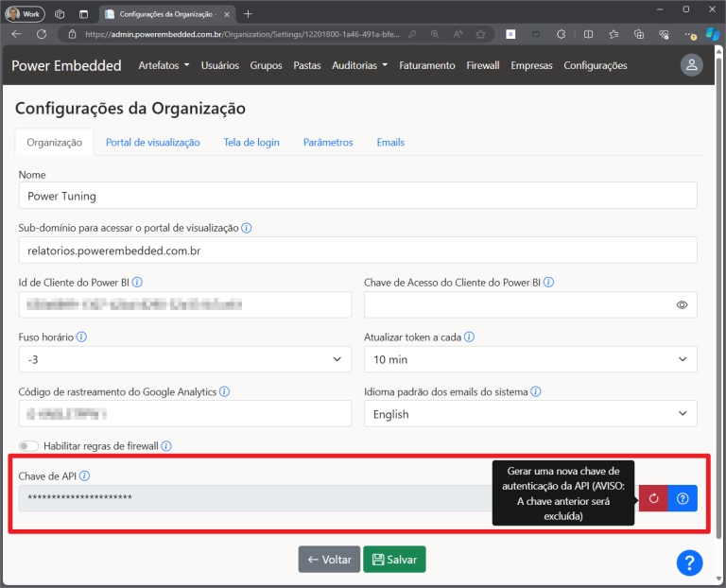Click the regenerate API key red button
This screenshot has width=726, height=588.
click(x=653, y=498)
